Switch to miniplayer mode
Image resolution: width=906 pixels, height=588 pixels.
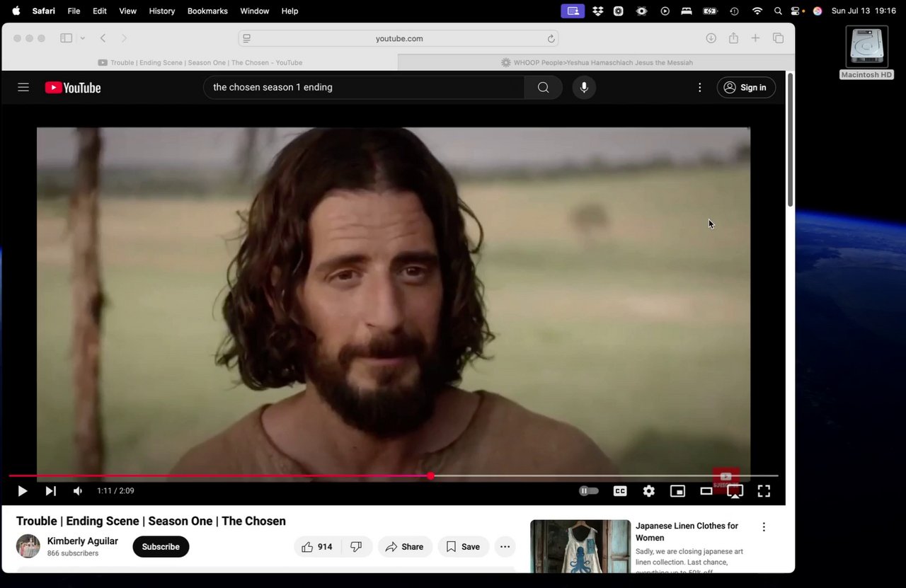coord(677,490)
